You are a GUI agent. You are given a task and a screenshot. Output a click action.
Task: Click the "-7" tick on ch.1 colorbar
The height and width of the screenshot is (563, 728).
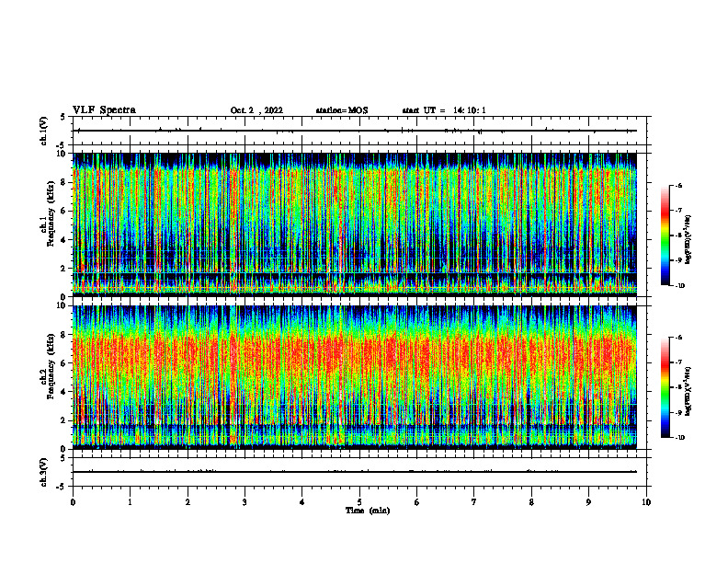tap(678, 211)
